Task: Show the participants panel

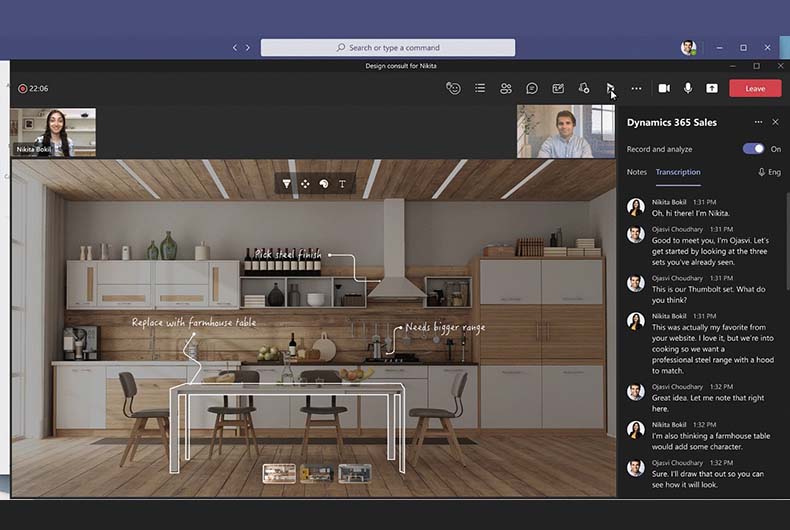Action: tap(505, 89)
